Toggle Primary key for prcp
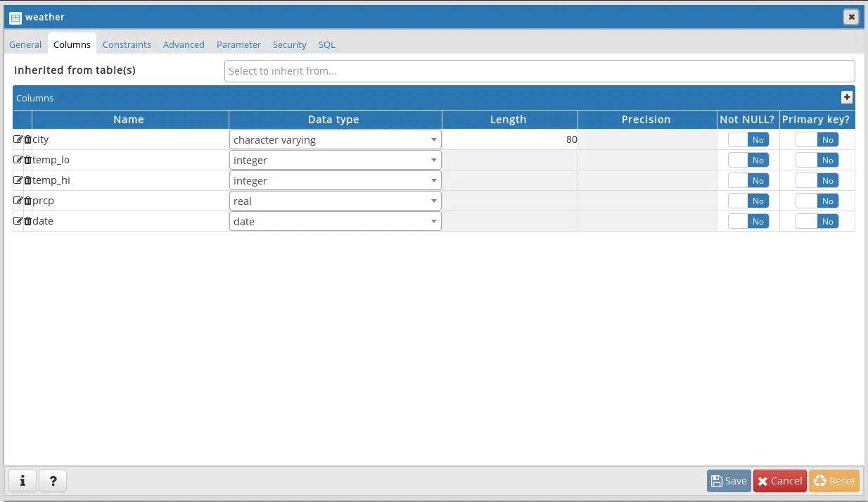The image size is (868, 502). (817, 201)
